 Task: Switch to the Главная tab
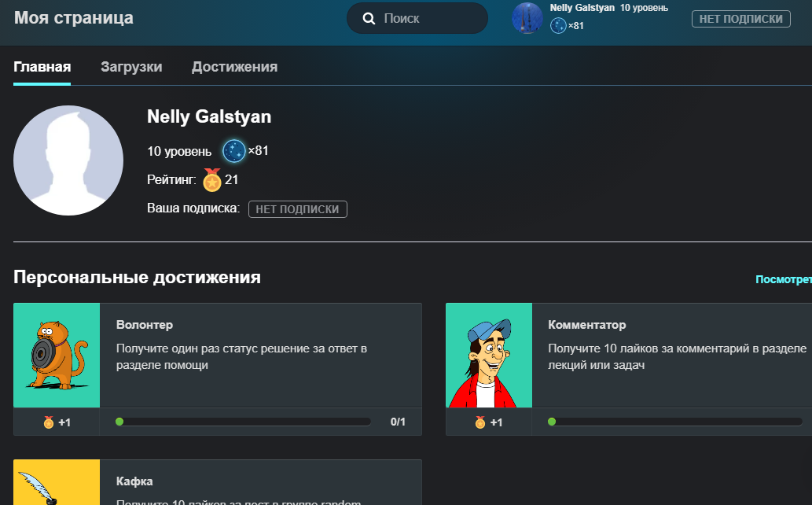42,67
